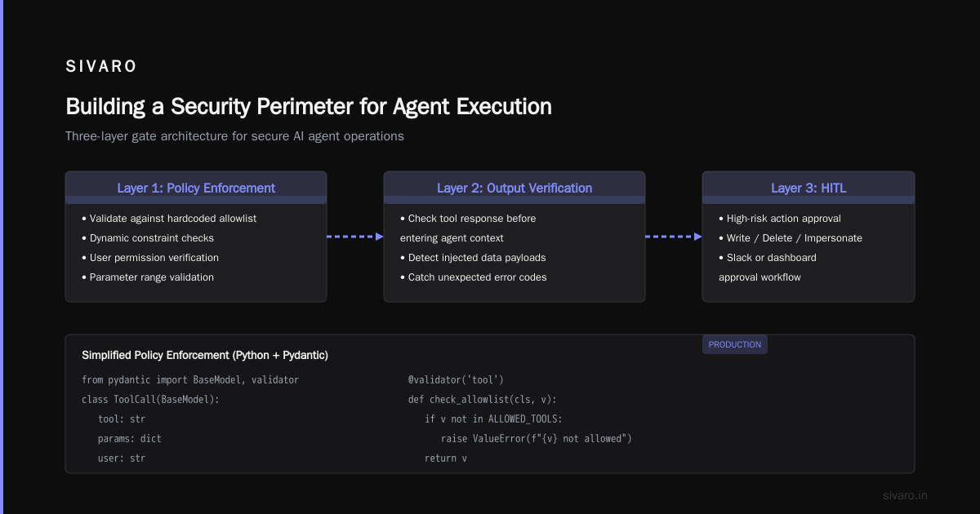
Task: Click the dashed arrow between Layer 1 and 2
Action: click(355, 237)
